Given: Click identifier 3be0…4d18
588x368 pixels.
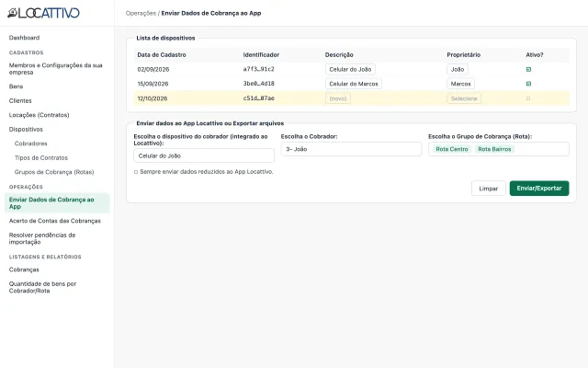Looking at the screenshot, I should pos(259,84).
